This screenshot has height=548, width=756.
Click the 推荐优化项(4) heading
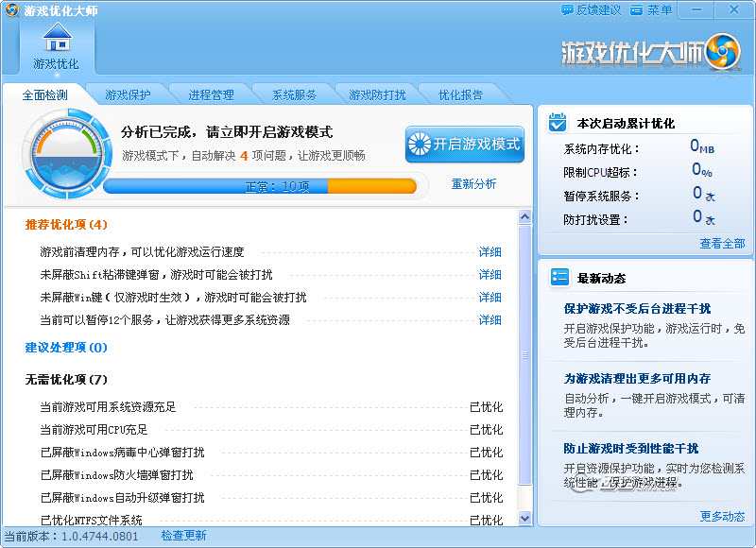66,225
